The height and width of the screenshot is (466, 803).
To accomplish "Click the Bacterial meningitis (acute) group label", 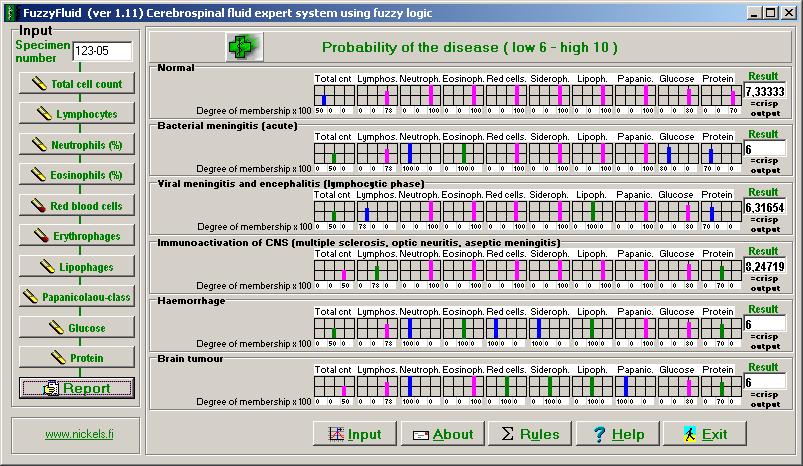I will point(227,125).
